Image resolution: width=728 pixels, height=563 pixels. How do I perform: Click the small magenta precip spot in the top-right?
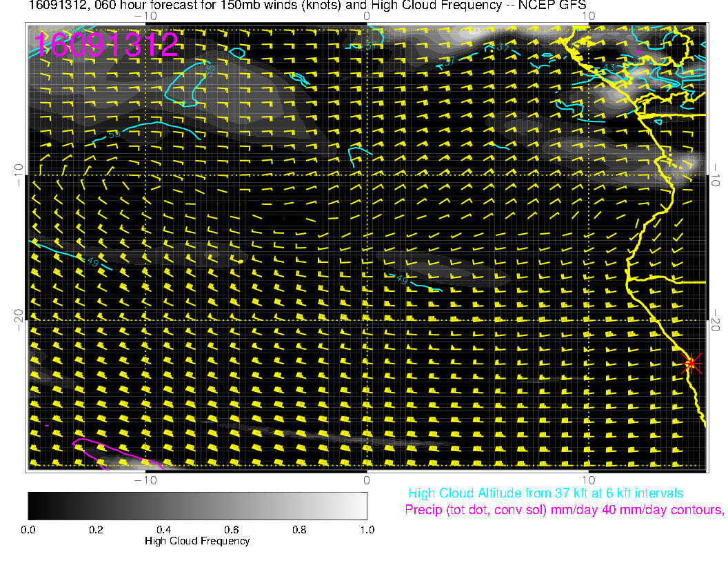click(639, 52)
